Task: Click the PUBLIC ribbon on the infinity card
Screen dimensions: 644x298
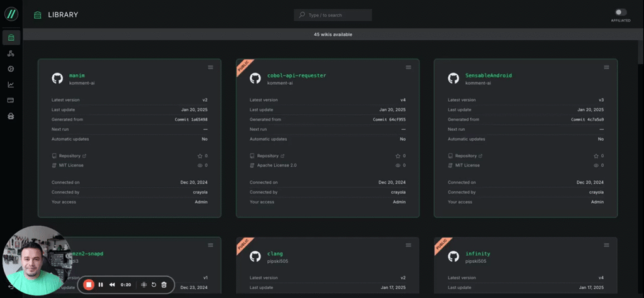Action: [x=442, y=245]
